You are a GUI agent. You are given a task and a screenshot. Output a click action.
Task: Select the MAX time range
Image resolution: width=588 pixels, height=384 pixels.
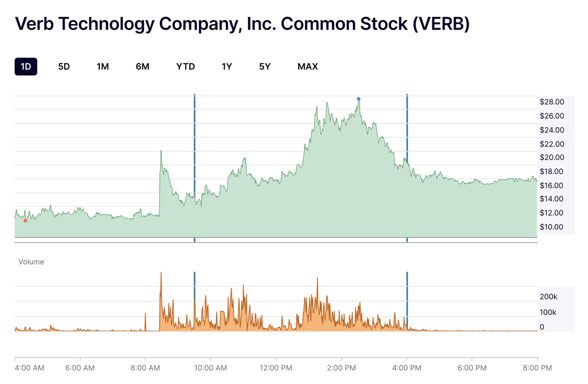pos(307,66)
